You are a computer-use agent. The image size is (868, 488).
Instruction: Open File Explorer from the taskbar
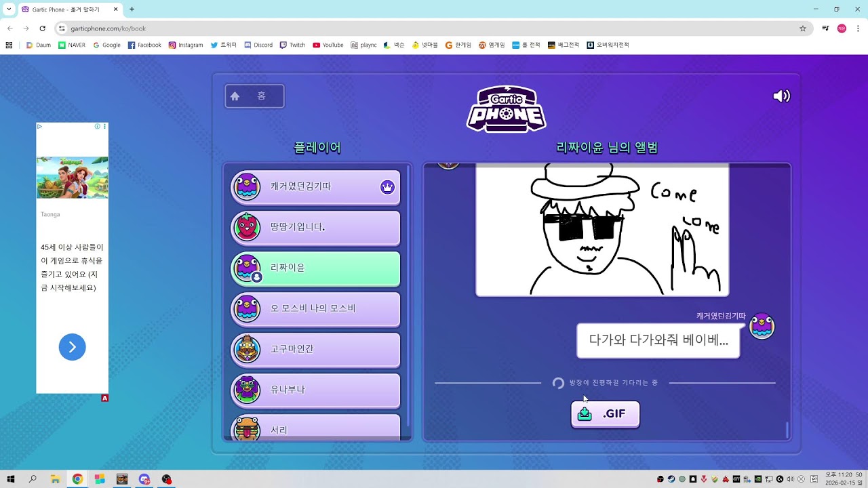[x=56, y=479]
